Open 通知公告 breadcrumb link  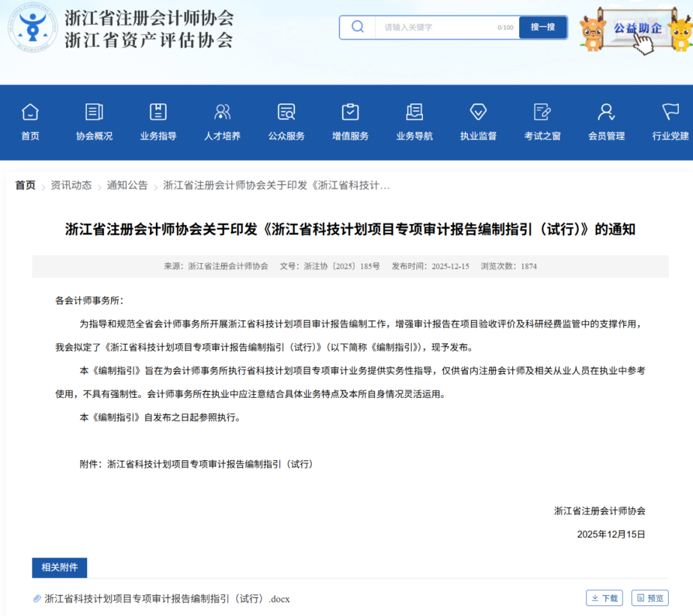(127, 185)
